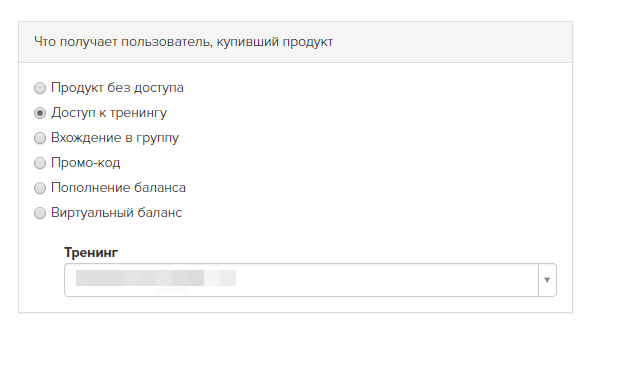The height and width of the screenshot is (366, 638).
Task: Click the "Продукт без доступа" label text
Action: [117, 88]
